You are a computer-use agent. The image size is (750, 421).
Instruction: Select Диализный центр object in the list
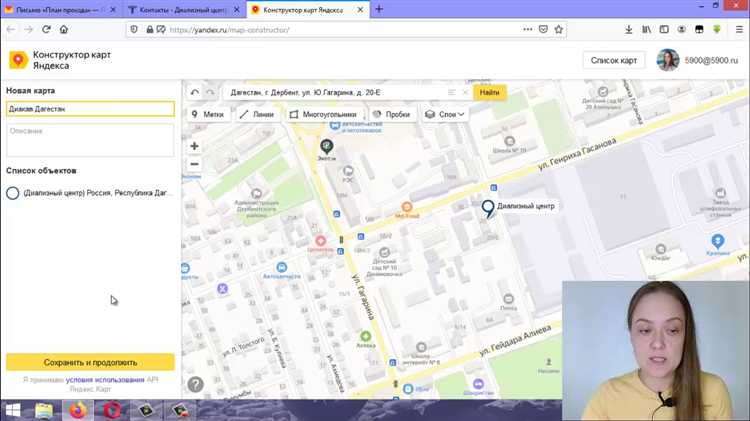[x=97, y=192]
